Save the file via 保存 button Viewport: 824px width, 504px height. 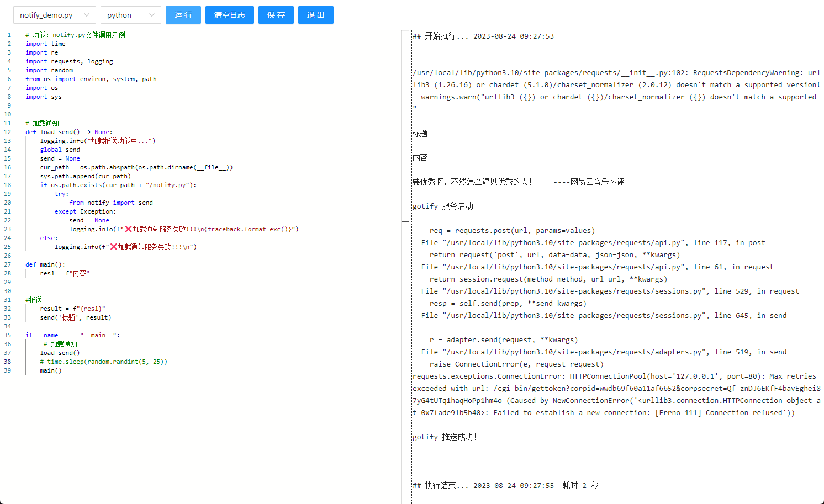pyautogui.click(x=276, y=15)
